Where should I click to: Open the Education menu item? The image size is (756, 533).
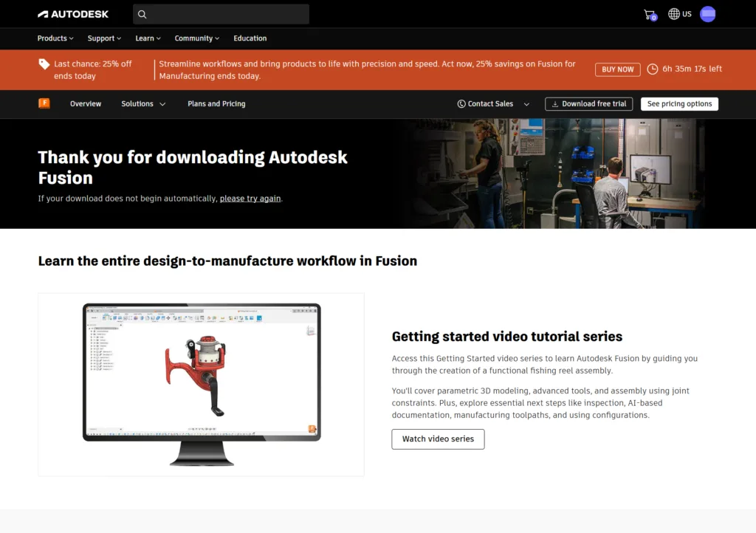click(250, 38)
